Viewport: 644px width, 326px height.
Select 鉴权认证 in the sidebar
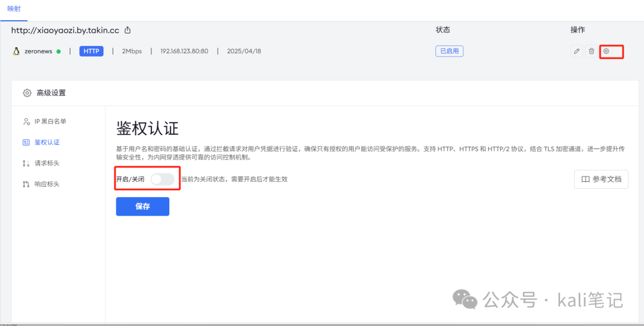(x=47, y=142)
